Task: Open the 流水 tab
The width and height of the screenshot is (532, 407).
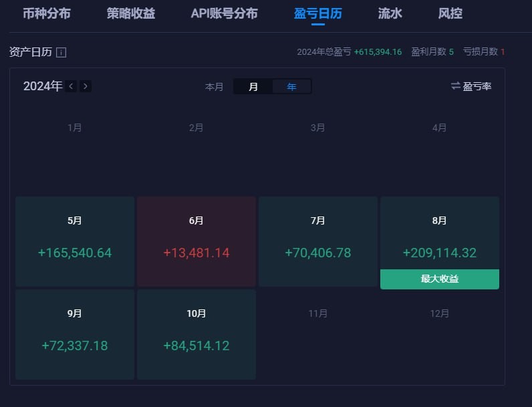Action: coord(390,13)
